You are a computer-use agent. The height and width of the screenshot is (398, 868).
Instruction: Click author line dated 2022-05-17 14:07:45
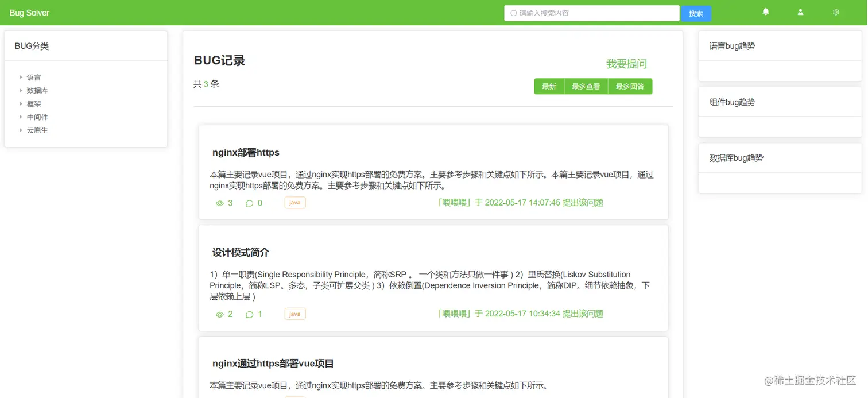tap(520, 203)
